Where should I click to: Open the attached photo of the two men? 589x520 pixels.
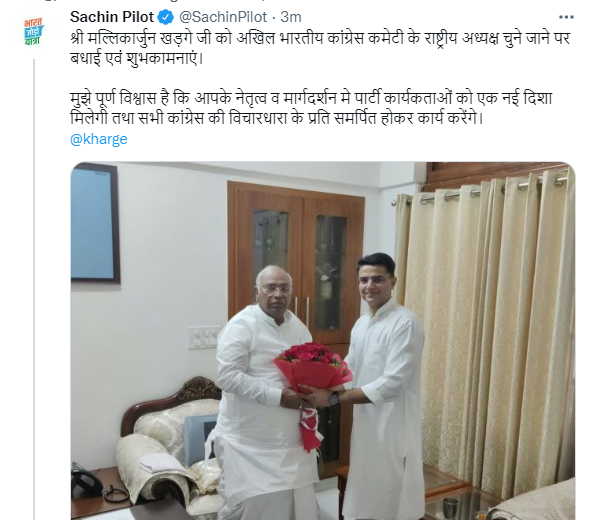click(x=323, y=341)
